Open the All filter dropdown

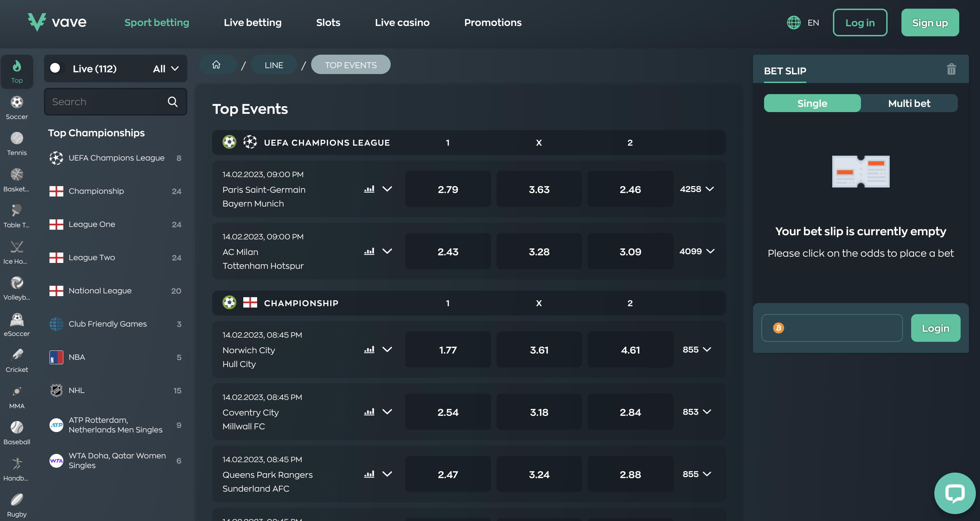(x=166, y=69)
